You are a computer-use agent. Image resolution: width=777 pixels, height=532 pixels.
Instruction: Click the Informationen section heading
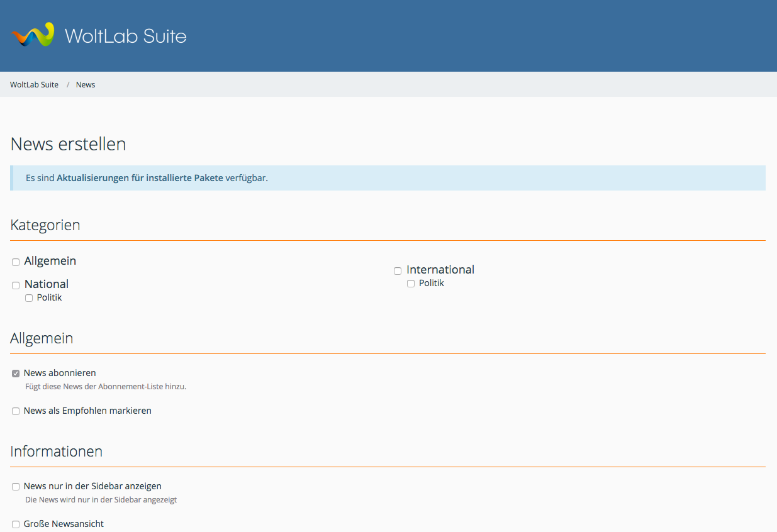pyautogui.click(x=56, y=452)
